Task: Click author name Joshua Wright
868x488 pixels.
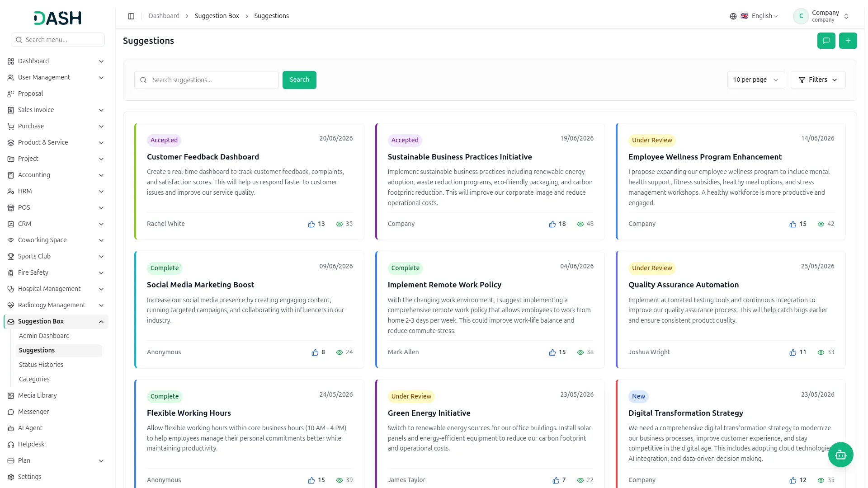Action: [649, 352]
